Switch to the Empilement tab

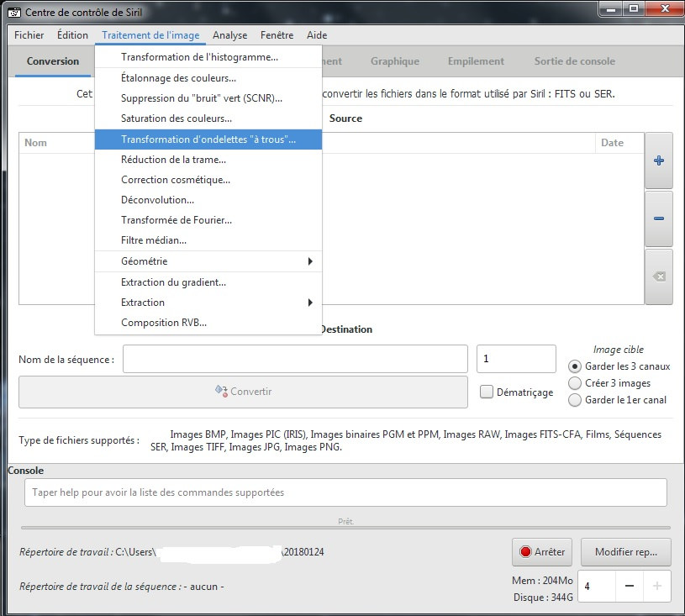click(476, 61)
